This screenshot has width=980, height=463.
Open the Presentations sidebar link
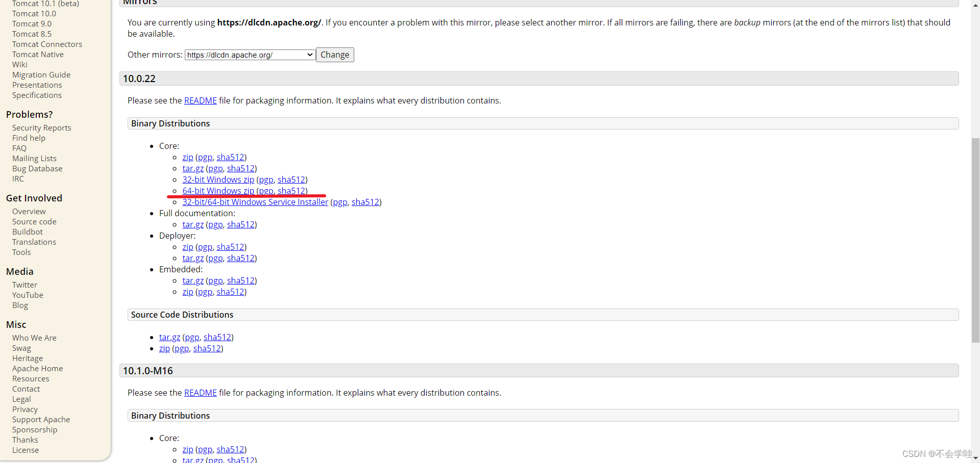[x=37, y=85]
